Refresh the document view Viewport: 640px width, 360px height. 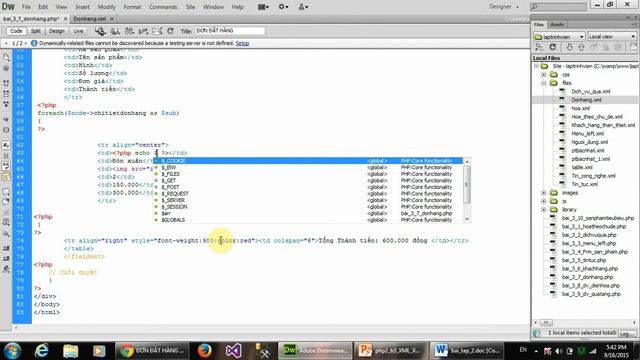[x=171, y=31]
